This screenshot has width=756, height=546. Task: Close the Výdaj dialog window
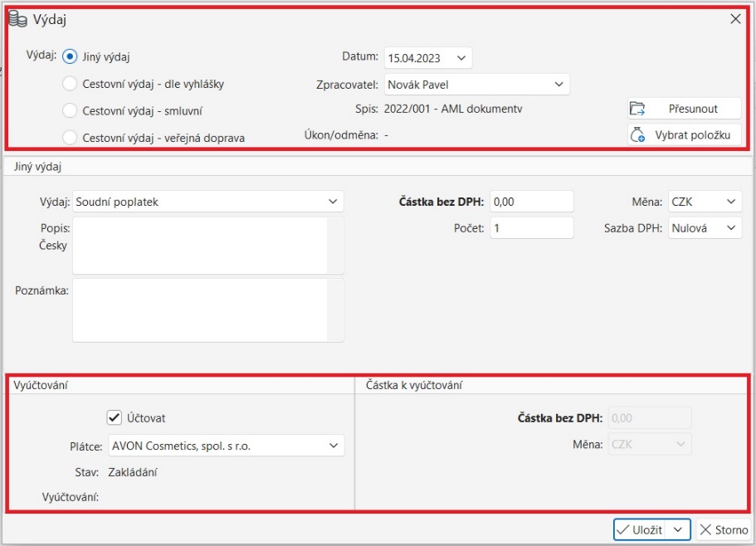(x=735, y=19)
